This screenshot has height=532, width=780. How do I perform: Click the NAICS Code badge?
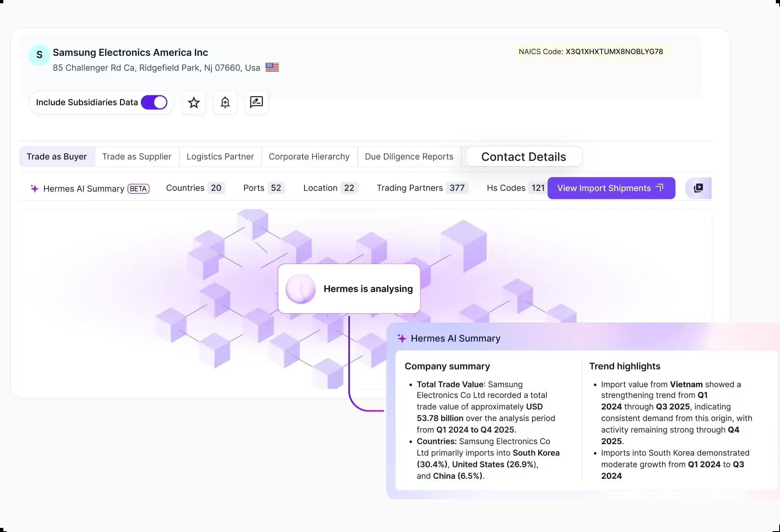[x=591, y=52]
